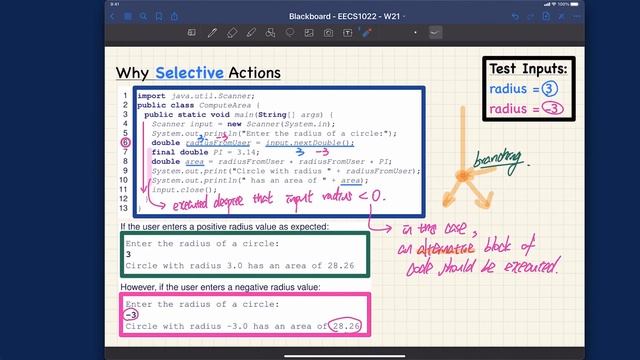Go back using the back arrow
640x360 pixels.
click(x=113, y=16)
